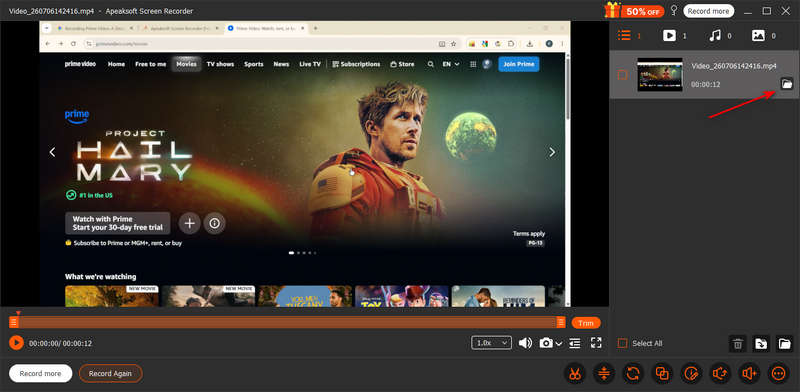Click Watch with Prime in recorded preview
This screenshot has height=392, width=800.
(x=118, y=223)
